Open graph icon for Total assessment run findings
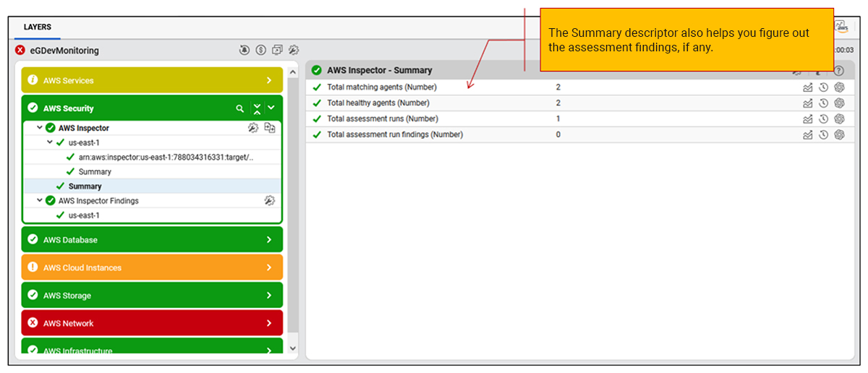The image size is (868, 373). click(x=808, y=134)
